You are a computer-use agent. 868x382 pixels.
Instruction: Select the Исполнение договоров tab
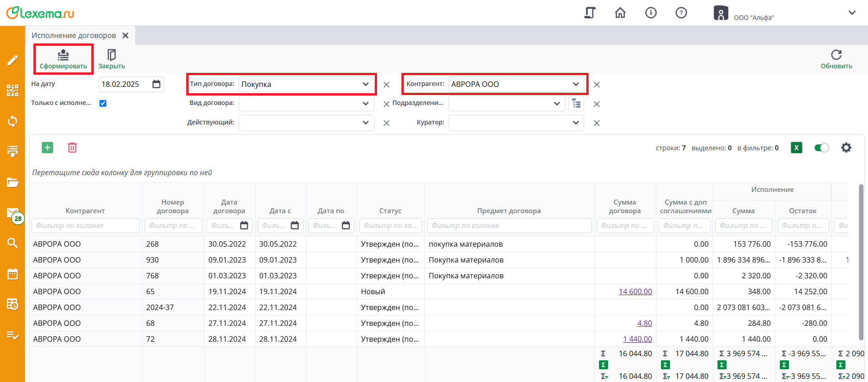pos(74,35)
